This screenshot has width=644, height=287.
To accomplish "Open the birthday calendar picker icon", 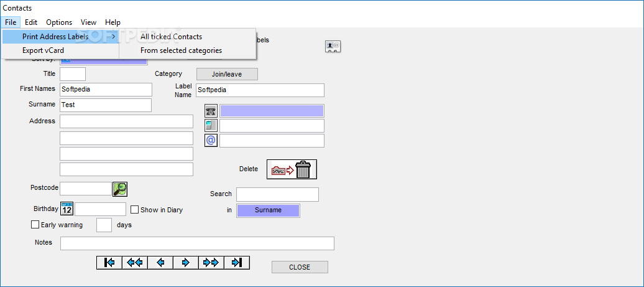I will coord(67,209).
